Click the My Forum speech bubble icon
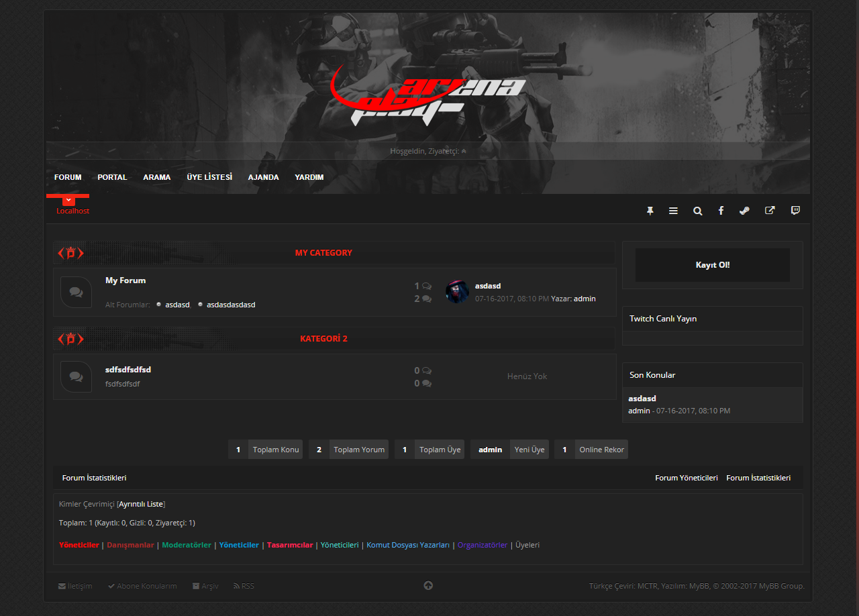The image size is (859, 616). tap(76, 292)
